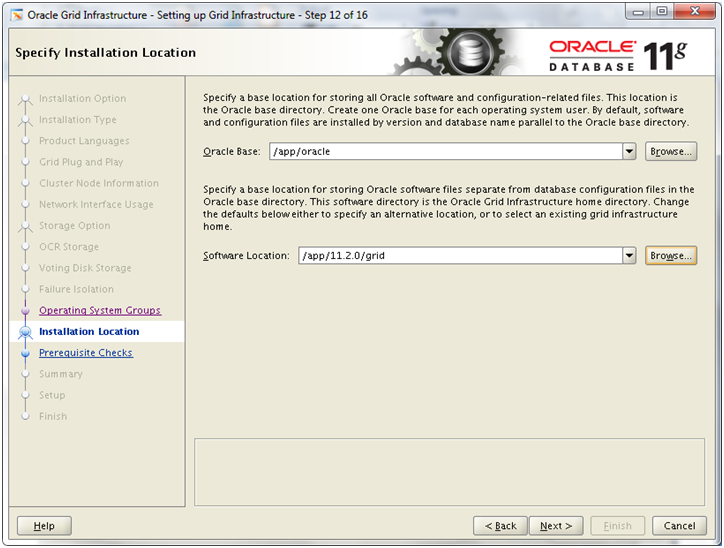The width and height of the screenshot is (724, 548).
Task: Click the Network Interface Usage step
Action: click(x=96, y=205)
